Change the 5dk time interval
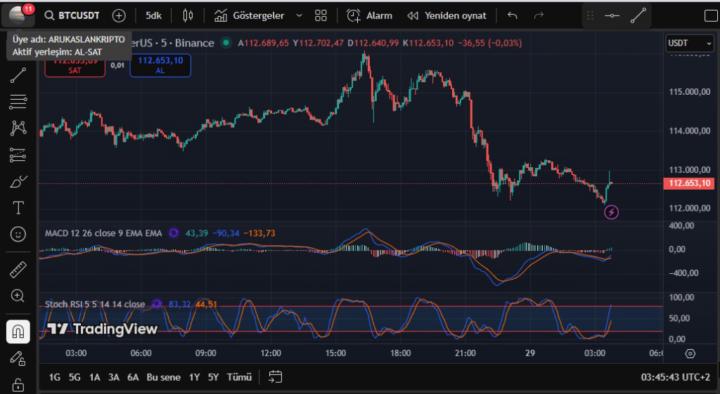 [x=153, y=16]
